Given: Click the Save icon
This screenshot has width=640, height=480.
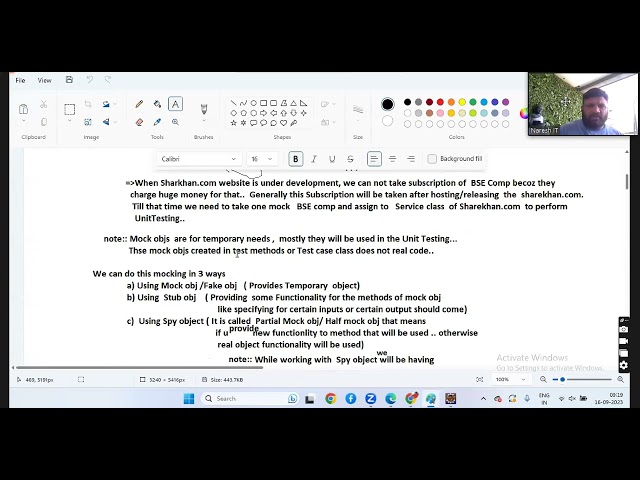Looking at the screenshot, I should 69,80.
